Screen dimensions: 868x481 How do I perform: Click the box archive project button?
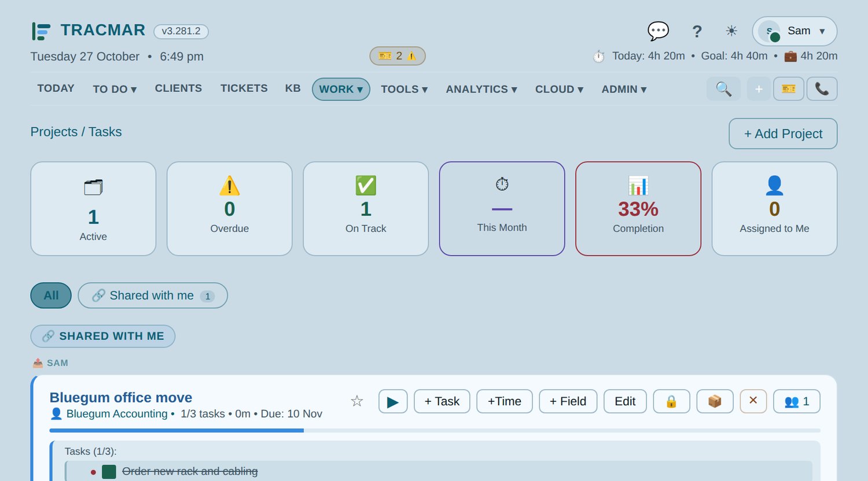click(x=715, y=401)
